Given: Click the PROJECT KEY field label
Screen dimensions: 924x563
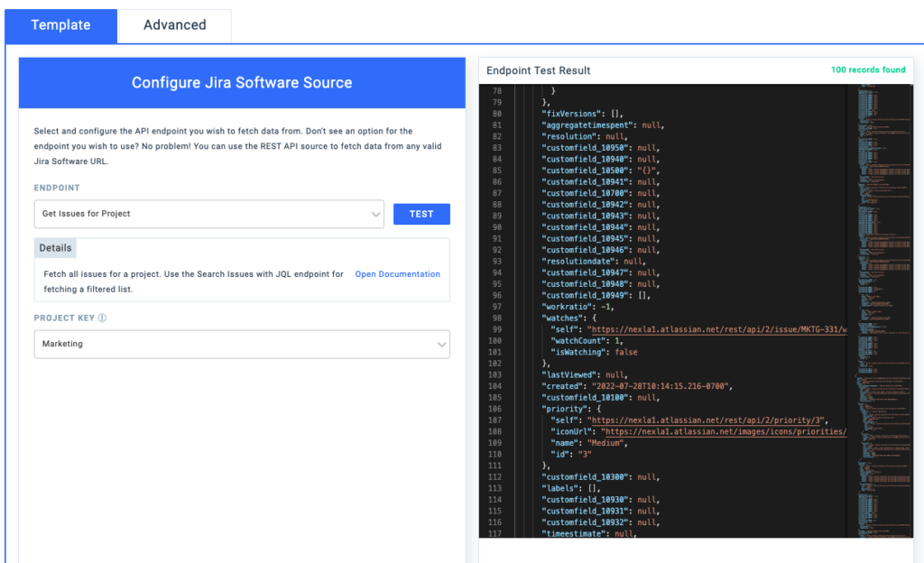Looking at the screenshot, I should click(x=64, y=318).
